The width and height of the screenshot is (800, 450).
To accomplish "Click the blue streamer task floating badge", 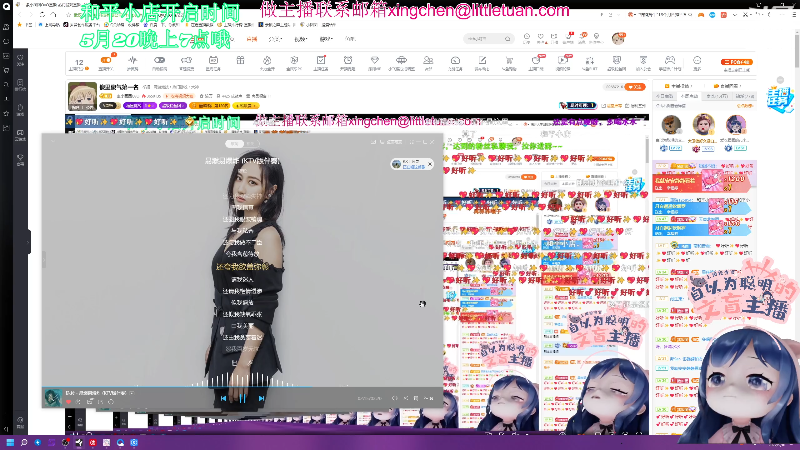I will 780,98.
